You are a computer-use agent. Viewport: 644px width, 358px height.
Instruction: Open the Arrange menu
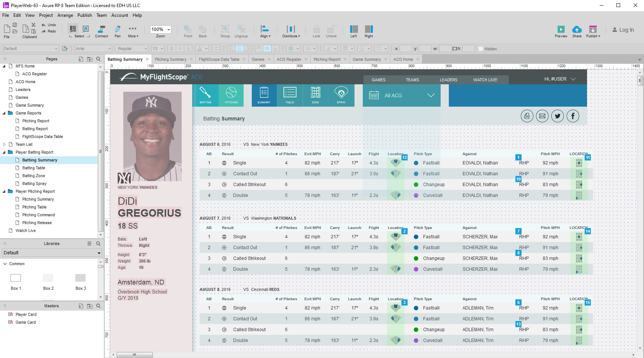(x=65, y=15)
